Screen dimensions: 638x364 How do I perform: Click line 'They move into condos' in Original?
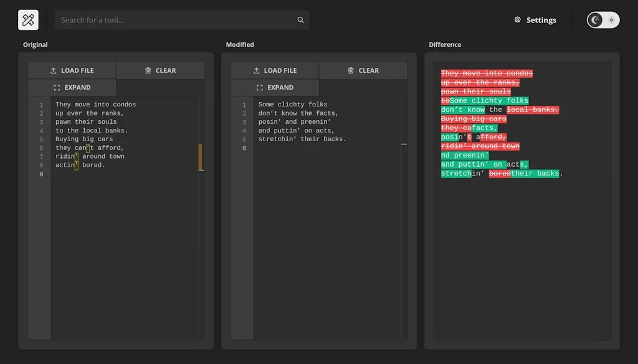(x=95, y=105)
